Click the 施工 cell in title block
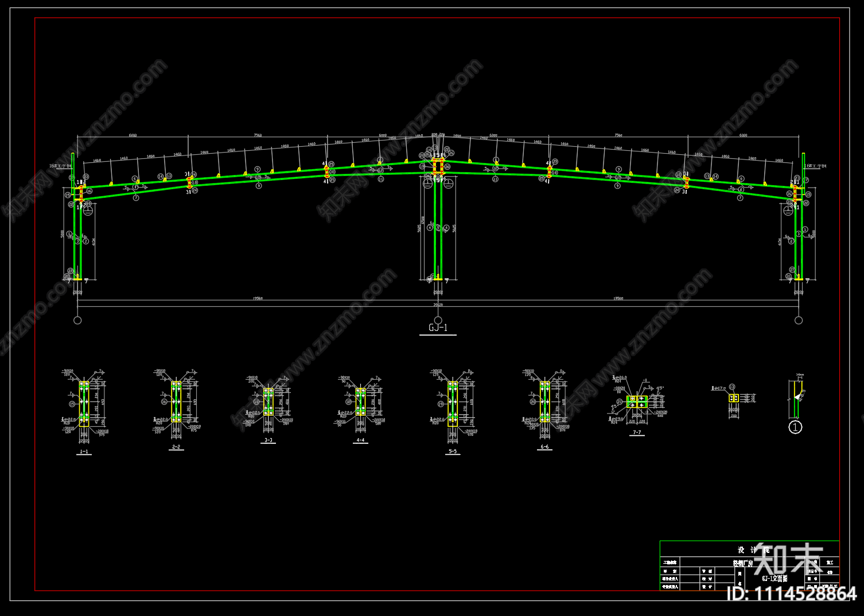Viewport: 864px width, 616px height. [x=830, y=563]
